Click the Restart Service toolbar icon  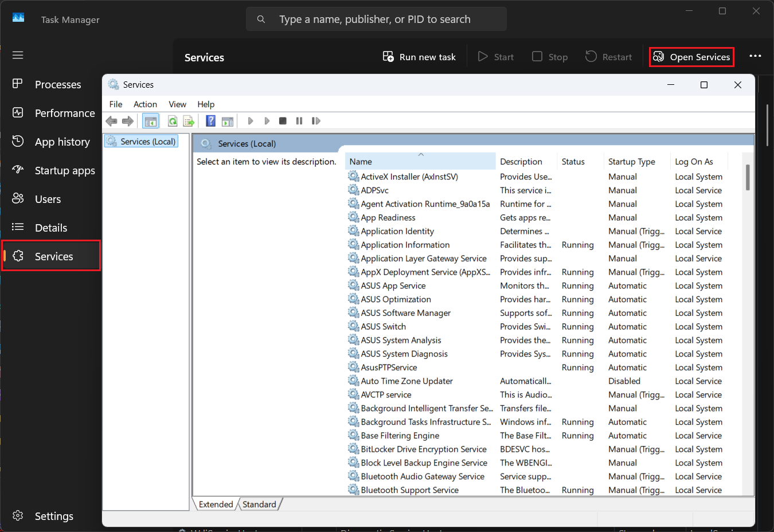[x=316, y=121]
